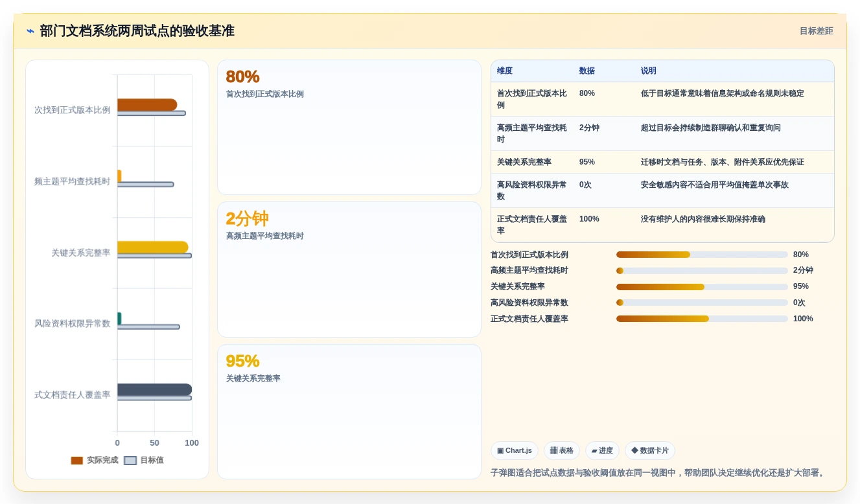
Task: Toggle the 目标值 legend swatch
Action: 130,461
